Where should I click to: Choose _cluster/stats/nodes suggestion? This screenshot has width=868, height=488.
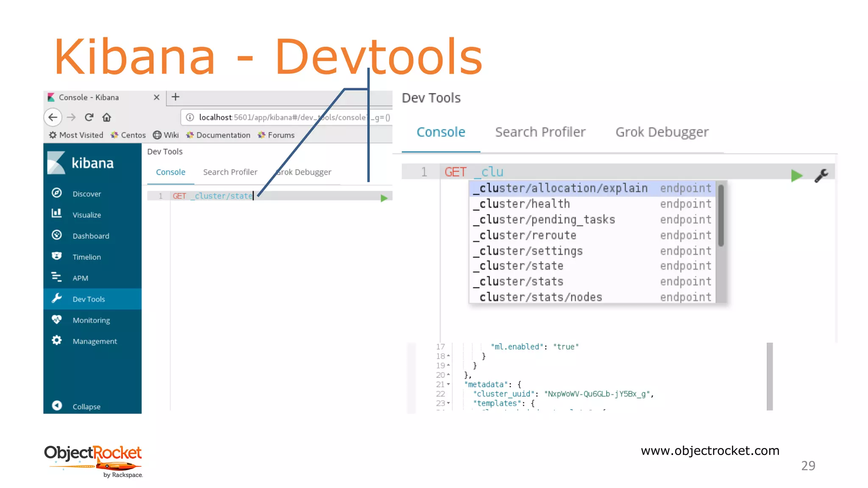pos(593,297)
